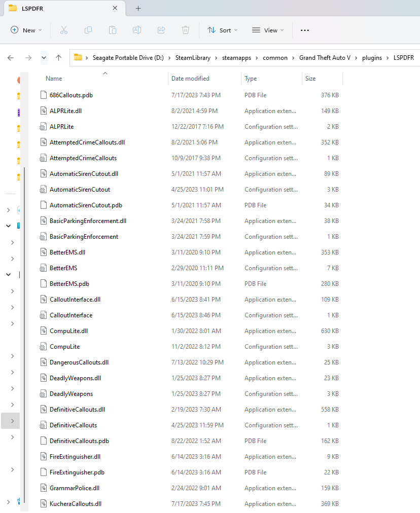Click the DeadlyWeapons configuration file icon
The width and height of the screenshot is (420, 513).
[43, 393]
